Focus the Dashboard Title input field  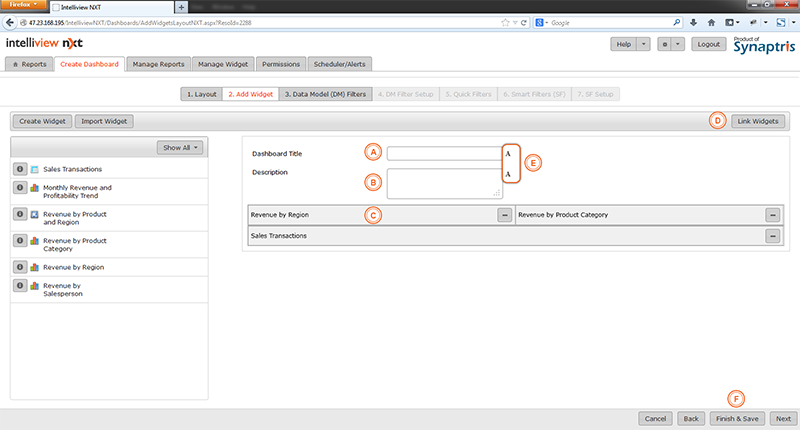[x=444, y=154]
